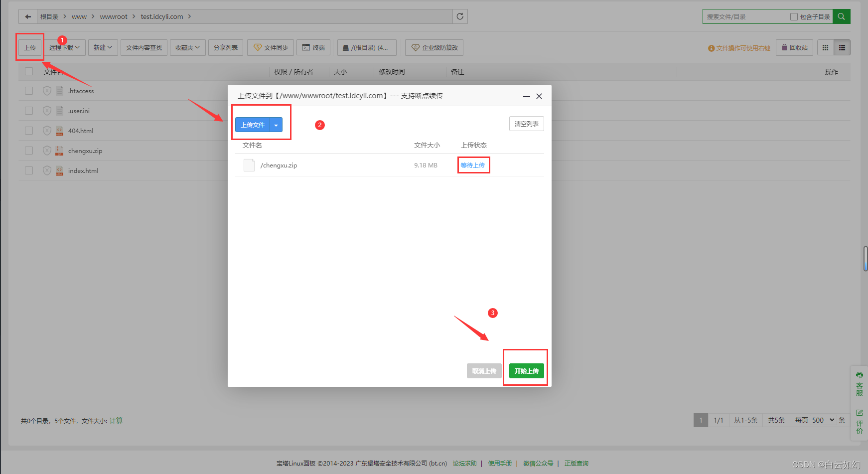Click html file icon of 404.html
The image size is (868, 474).
coord(59,131)
